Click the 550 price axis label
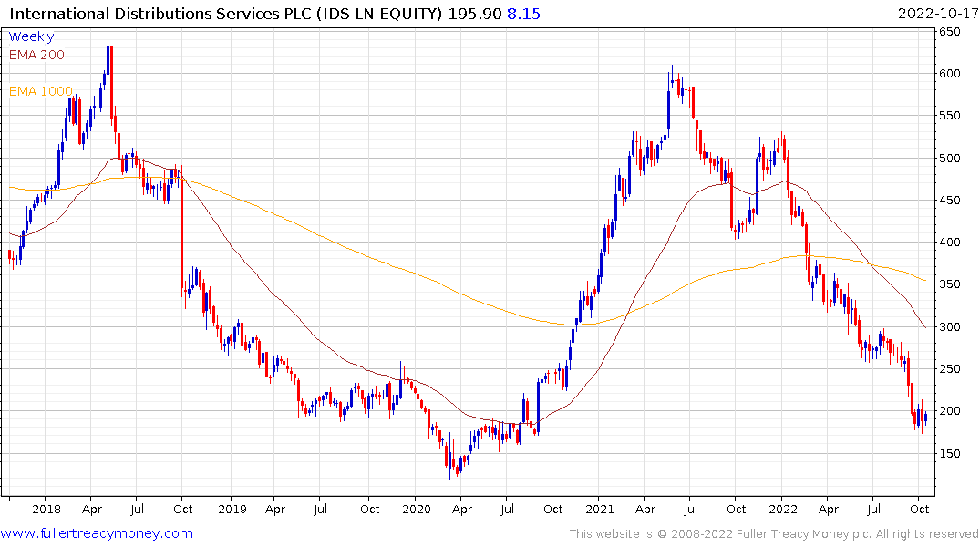Viewport: 980px width, 547px height. (x=949, y=116)
